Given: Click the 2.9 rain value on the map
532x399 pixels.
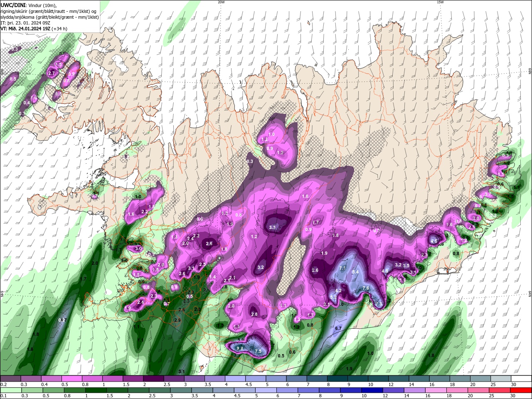Looking at the screenshot, I should [177, 320].
